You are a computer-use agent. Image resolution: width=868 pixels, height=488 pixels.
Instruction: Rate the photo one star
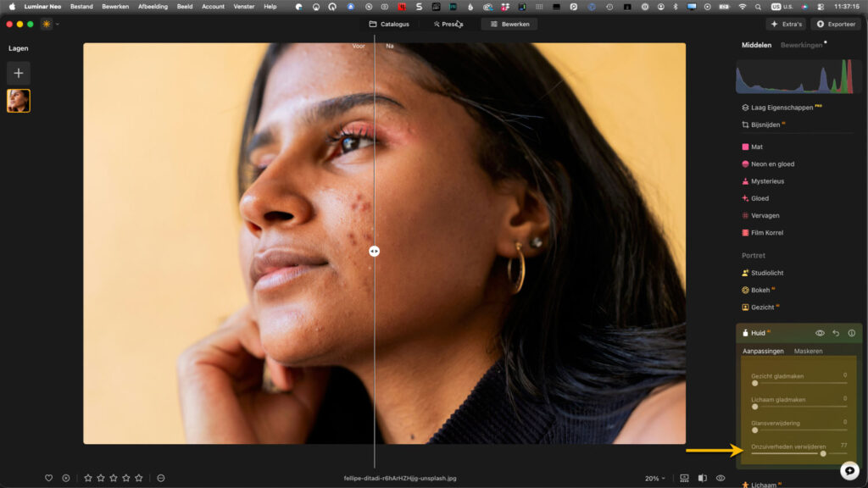tap(88, 478)
